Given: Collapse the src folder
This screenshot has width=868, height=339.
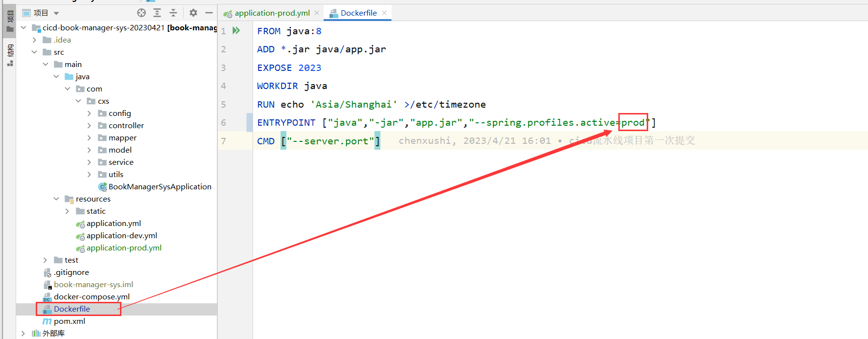Looking at the screenshot, I should point(34,52).
